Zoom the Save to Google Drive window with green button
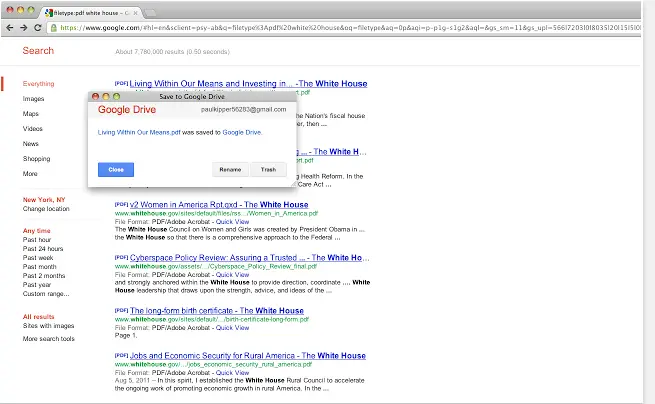This screenshot has width=655, height=404. pos(117,97)
